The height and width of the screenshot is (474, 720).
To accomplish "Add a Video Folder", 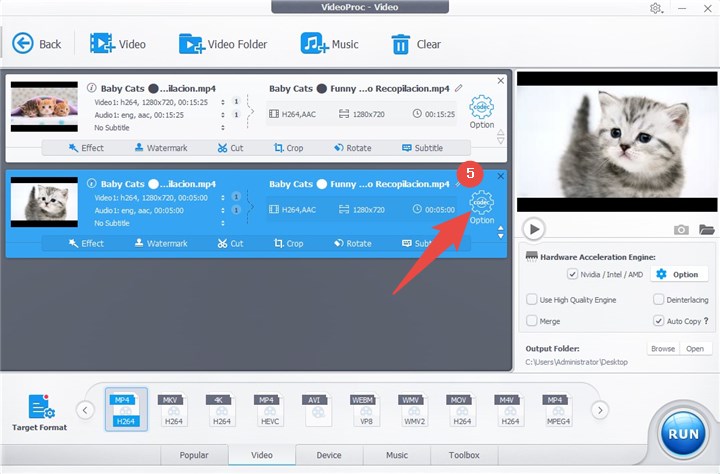I will click(x=223, y=44).
